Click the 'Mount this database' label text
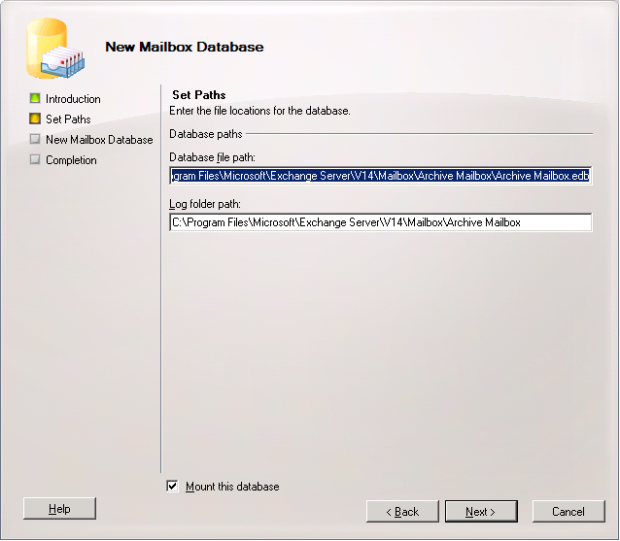The height and width of the screenshot is (541, 620). (232, 487)
